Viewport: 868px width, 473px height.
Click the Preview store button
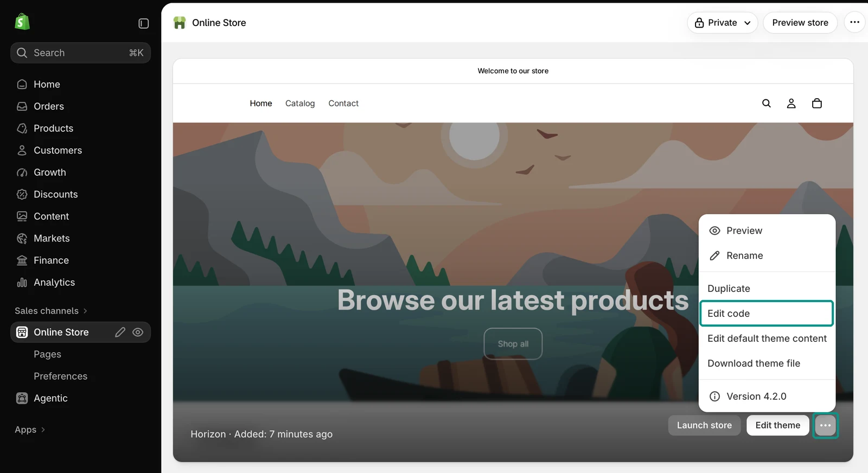pos(800,23)
